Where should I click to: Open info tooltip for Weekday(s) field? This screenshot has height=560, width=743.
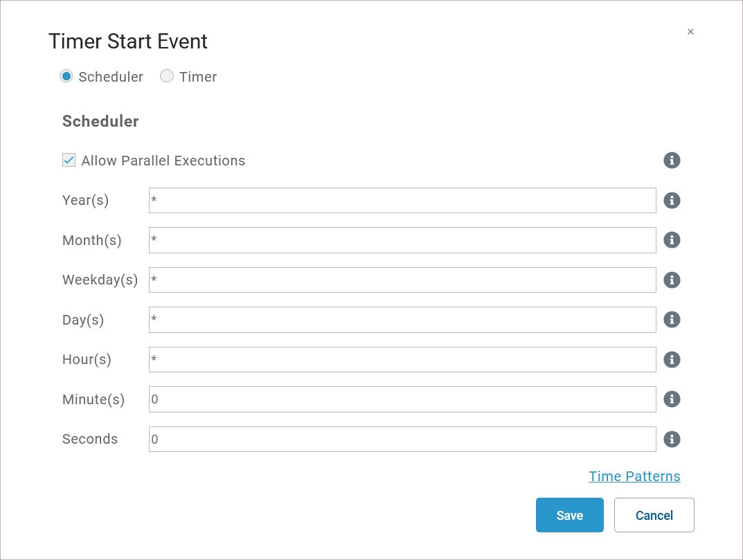click(x=672, y=280)
